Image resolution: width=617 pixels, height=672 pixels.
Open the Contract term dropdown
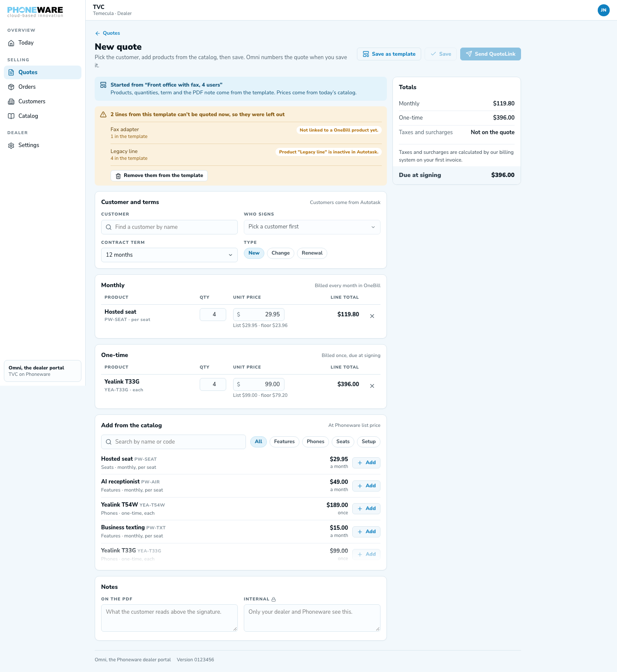tap(169, 255)
